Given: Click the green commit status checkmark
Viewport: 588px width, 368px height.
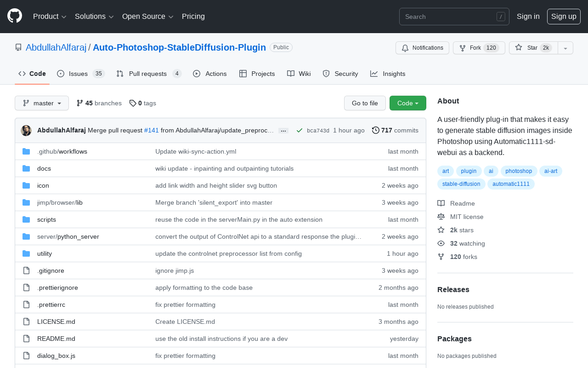Looking at the screenshot, I should coord(300,131).
